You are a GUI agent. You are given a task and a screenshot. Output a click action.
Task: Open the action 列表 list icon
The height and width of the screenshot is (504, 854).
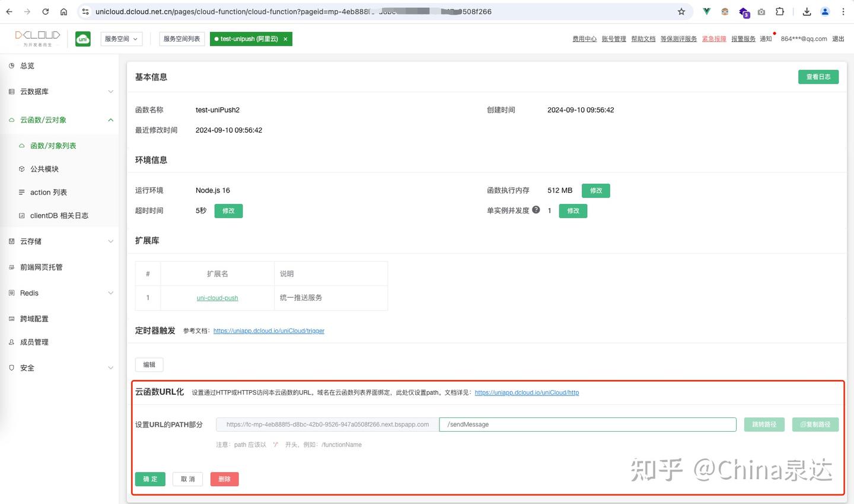pos(22,192)
